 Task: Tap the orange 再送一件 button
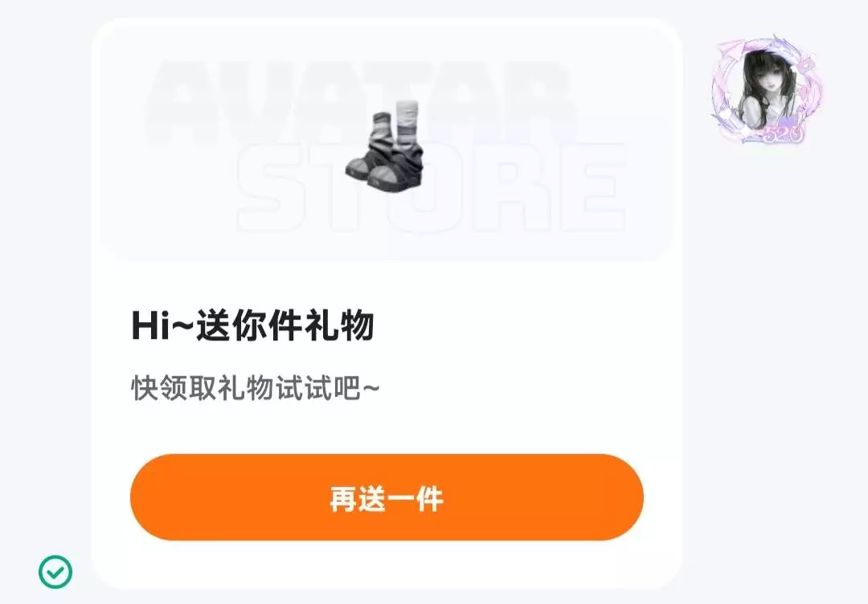pyautogui.click(x=387, y=497)
